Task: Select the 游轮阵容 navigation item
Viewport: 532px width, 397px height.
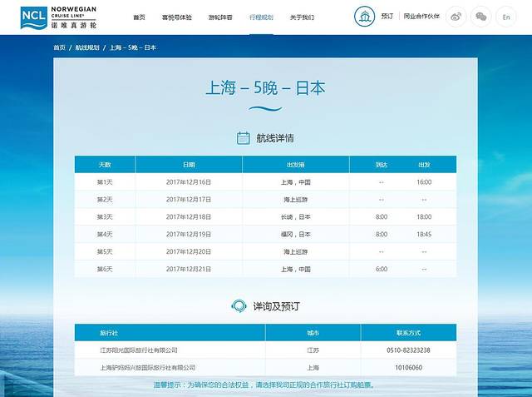Action: point(220,17)
